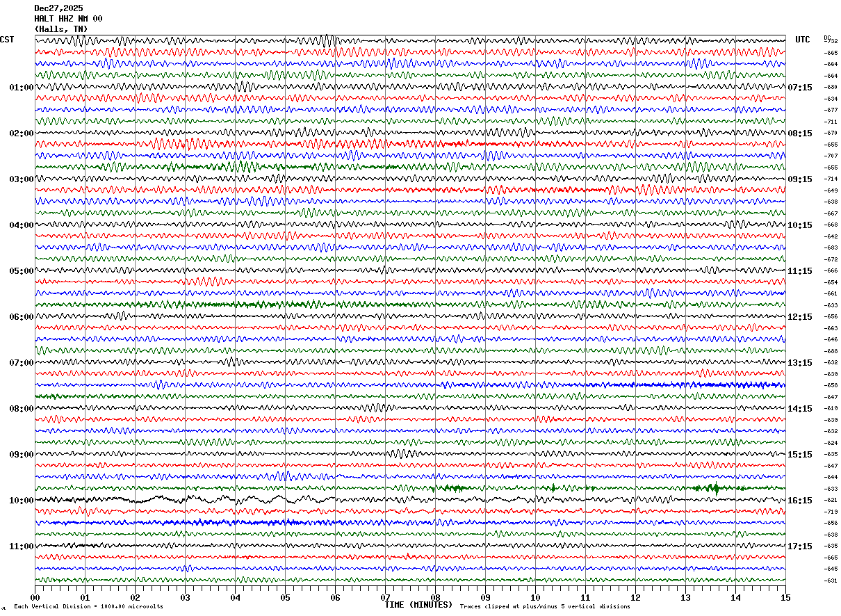The width and height of the screenshot is (841, 616).
Task: Click the 11:15 UTC time label
Action: point(800,271)
